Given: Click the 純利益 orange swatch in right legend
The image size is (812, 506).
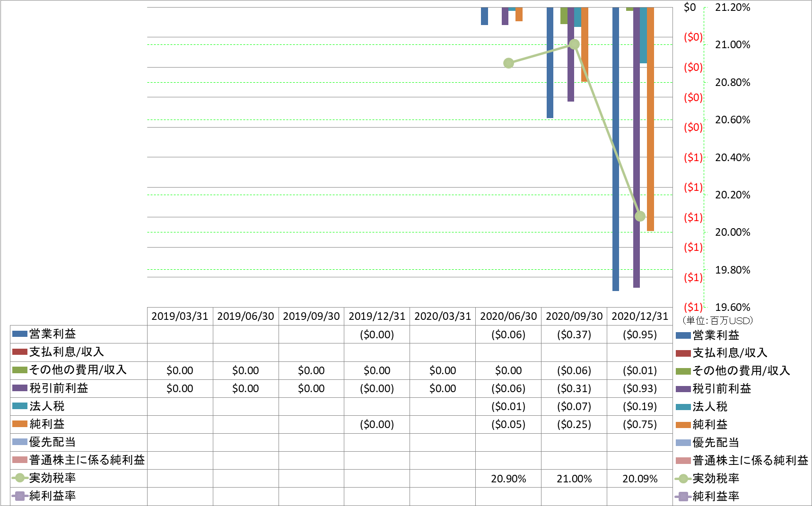Looking at the screenshot, I should (x=683, y=425).
